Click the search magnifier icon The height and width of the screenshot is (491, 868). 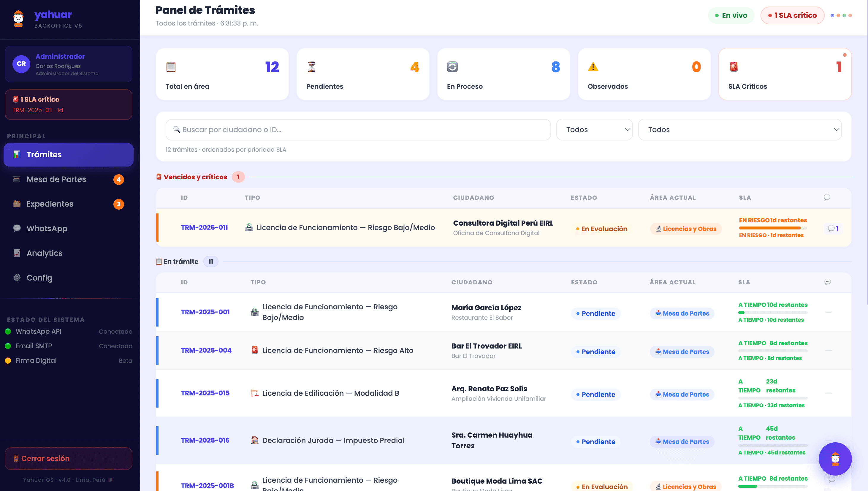[176, 129]
